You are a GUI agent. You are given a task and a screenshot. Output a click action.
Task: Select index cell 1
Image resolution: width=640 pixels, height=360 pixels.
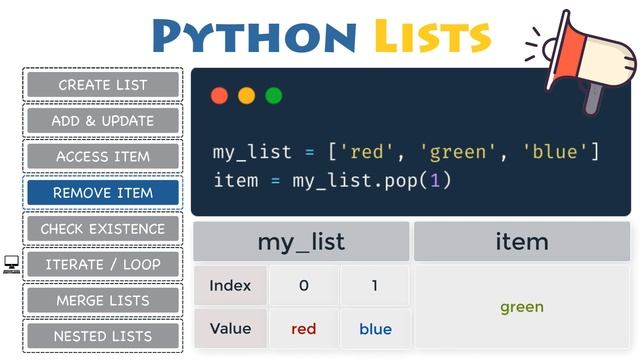pos(375,286)
